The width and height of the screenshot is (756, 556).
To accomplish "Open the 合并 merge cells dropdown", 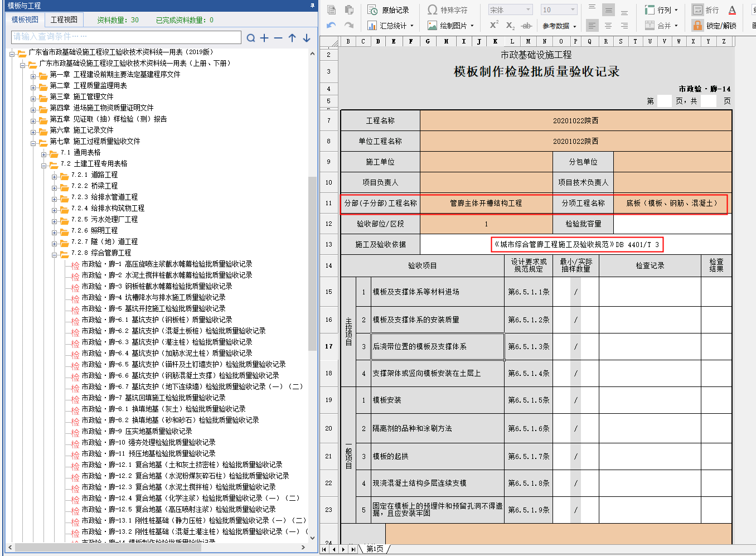I will 661,26.
